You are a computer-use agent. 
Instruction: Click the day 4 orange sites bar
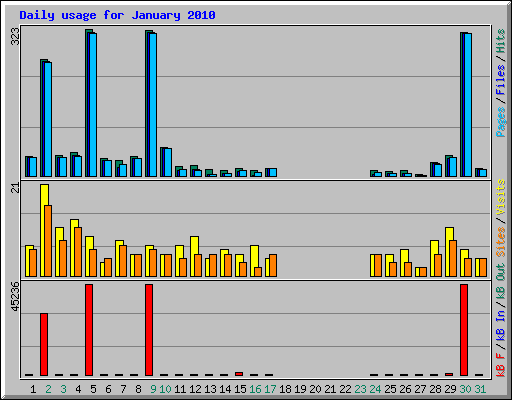coord(78,252)
